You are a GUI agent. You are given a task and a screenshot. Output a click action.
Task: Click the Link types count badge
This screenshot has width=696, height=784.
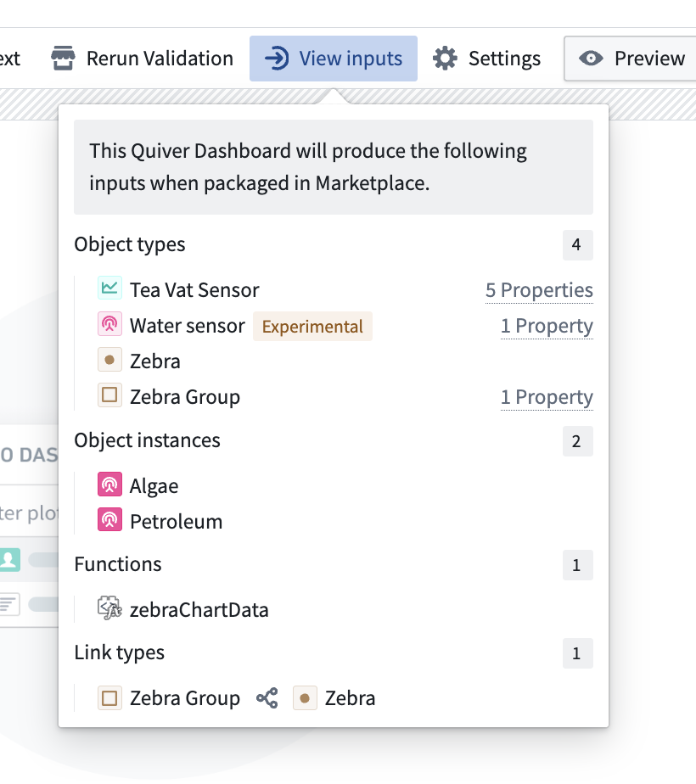[577, 653]
